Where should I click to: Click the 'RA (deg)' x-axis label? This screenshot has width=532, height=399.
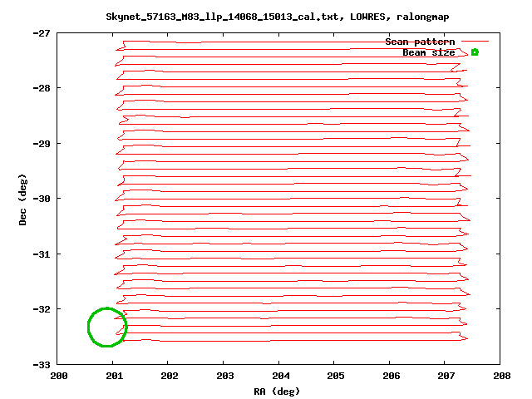pos(277,392)
